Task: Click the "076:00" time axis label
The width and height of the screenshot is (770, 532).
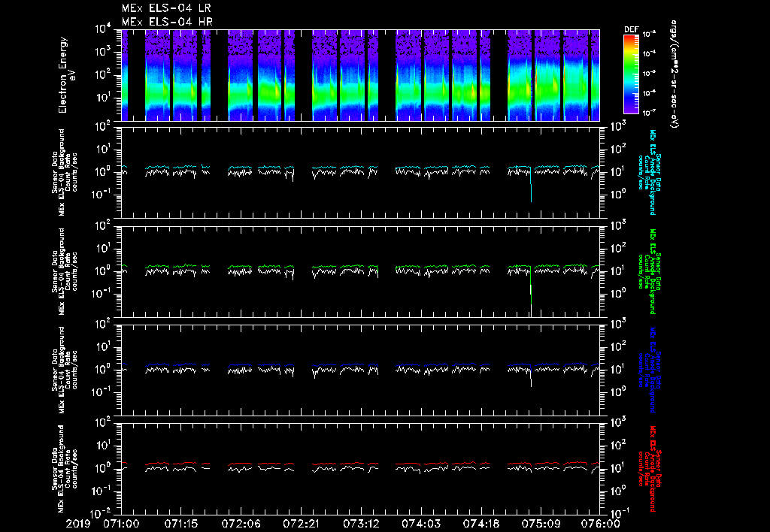Action: [x=601, y=524]
